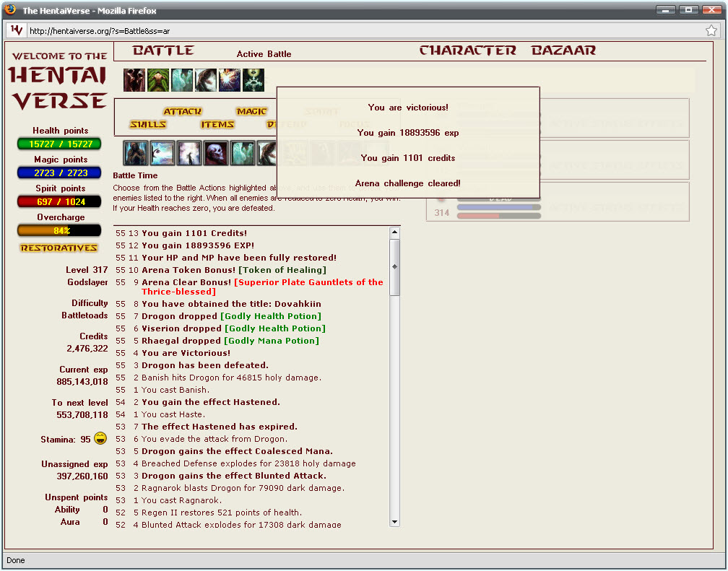Click 'You have obtained the title: Dovahkiin'
Image resolution: width=728 pixels, height=571 pixels.
(231, 304)
